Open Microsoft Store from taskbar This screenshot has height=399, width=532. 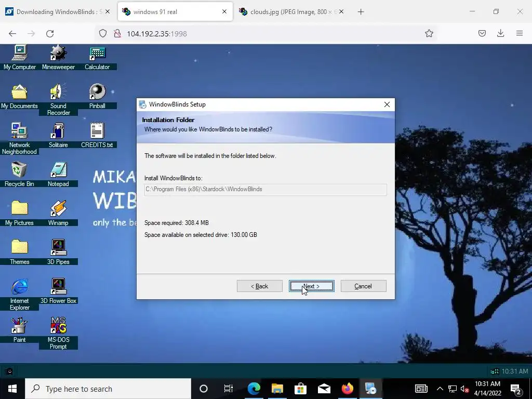tap(301, 389)
